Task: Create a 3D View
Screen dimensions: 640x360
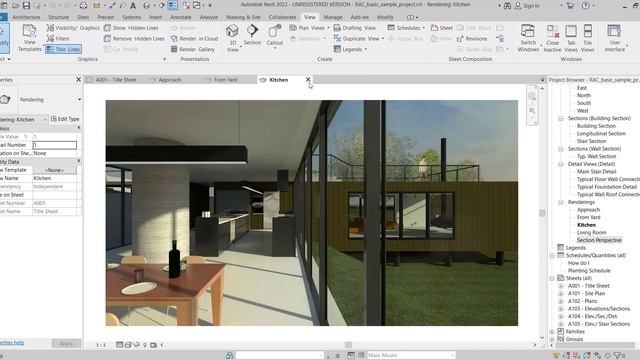Action: point(232,38)
